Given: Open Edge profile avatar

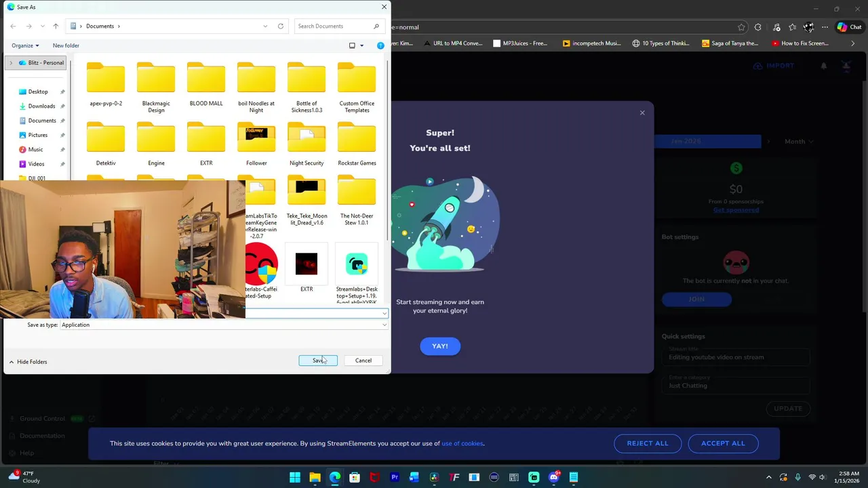Looking at the screenshot, I should [808, 27].
